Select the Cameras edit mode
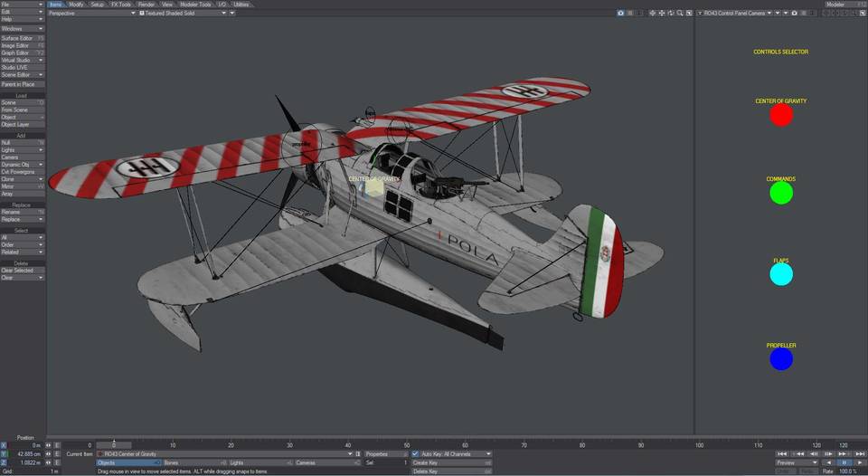This screenshot has height=476, width=868. [x=327, y=462]
